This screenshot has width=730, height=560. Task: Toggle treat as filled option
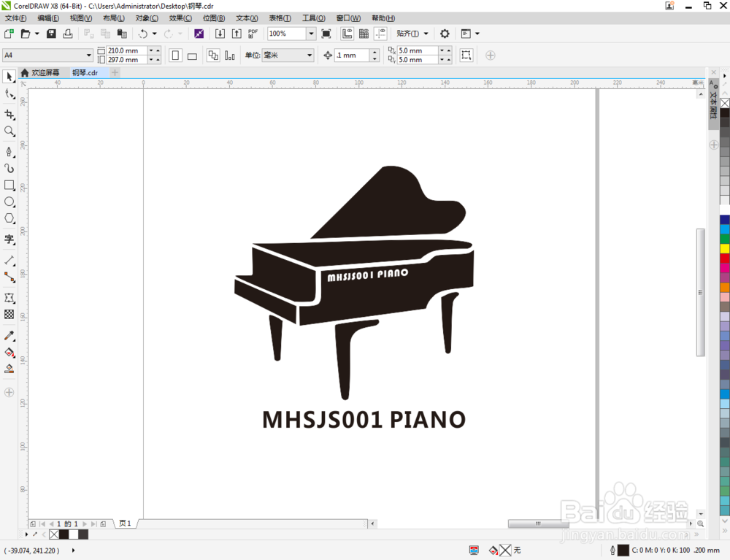pyautogui.click(x=466, y=55)
